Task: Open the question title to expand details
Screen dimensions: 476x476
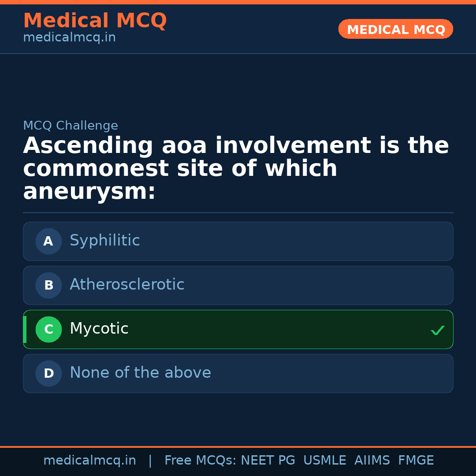Action: [236, 168]
